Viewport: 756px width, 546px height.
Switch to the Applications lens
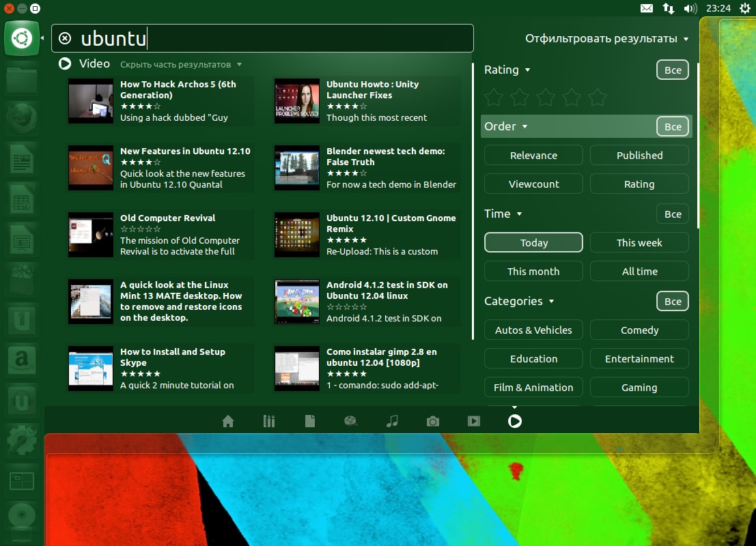coord(269,421)
